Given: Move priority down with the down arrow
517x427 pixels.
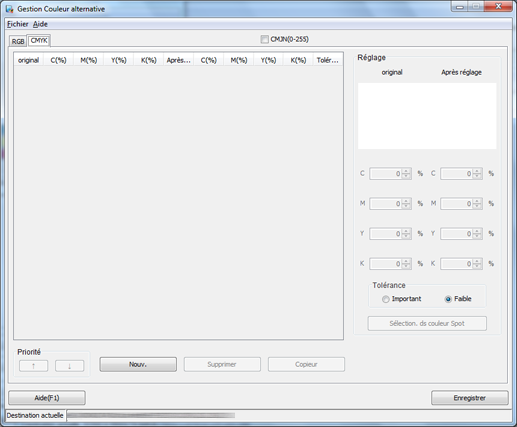Looking at the screenshot, I should [x=70, y=366].
